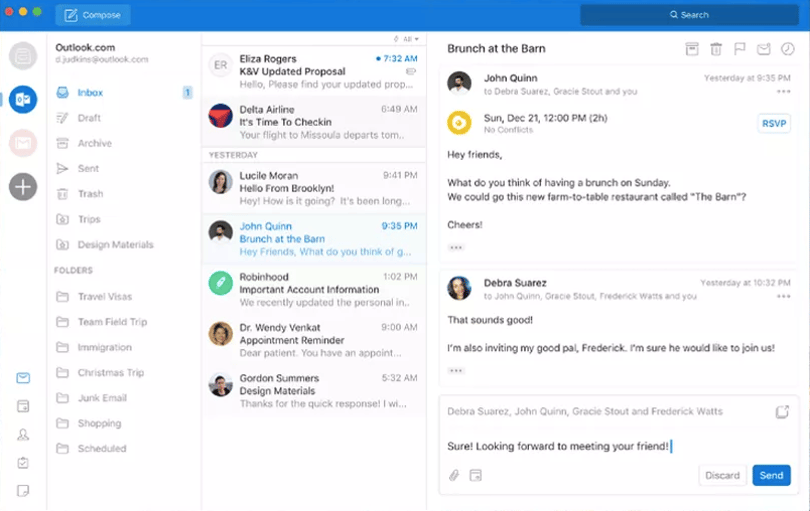Expand quoted text in Debra Suarez's message
The height and width of the screenshot is (511, 810).
coord(456,370)
